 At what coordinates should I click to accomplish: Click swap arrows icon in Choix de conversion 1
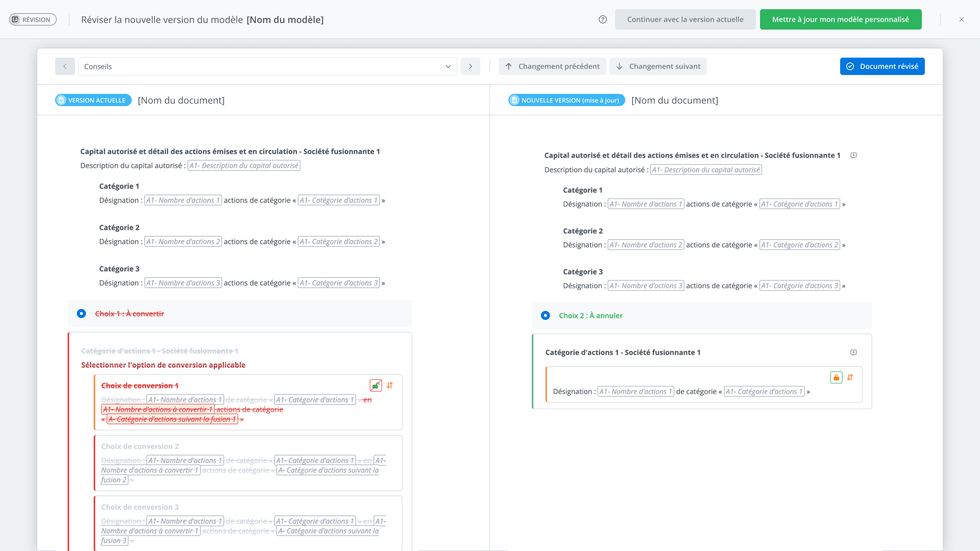tap(389, 385)
